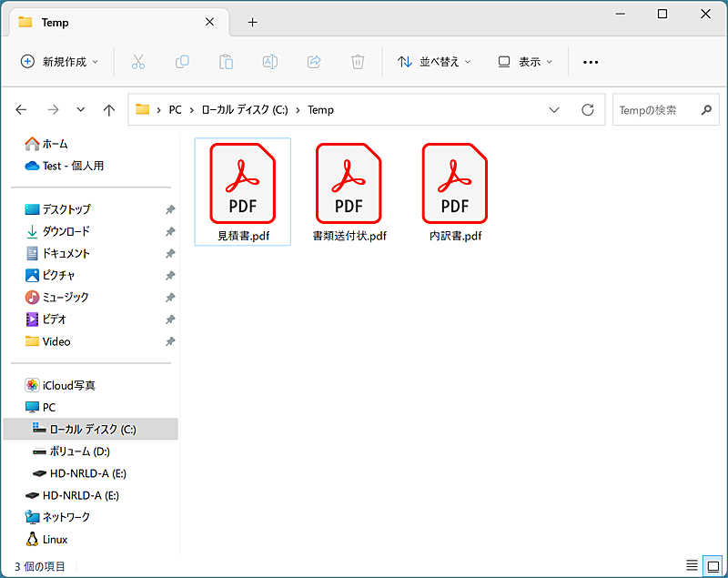This screenshot has width=728, height=578.
Task: Delete the selected file with the trash icon
Action: [x=357, y=62]
